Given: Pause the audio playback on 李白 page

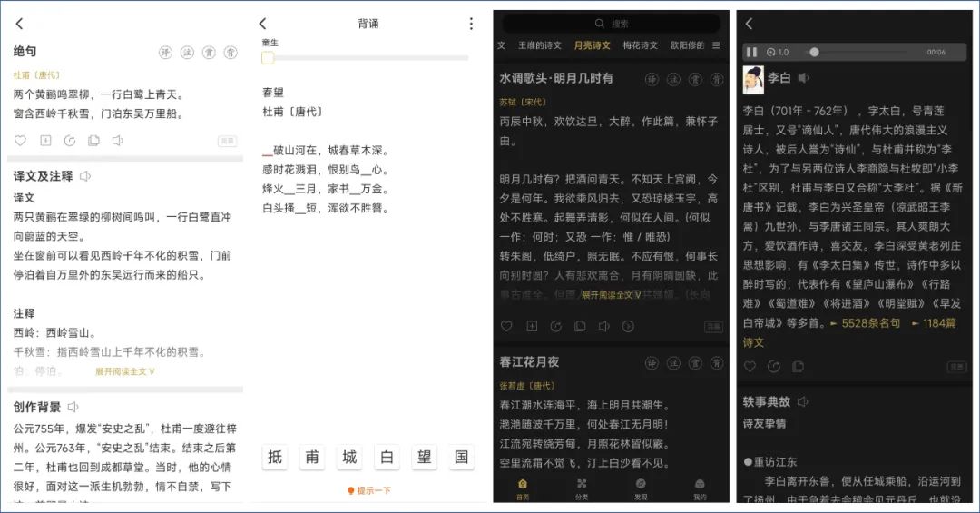Looking at the screenshot, I should tap(752, 52).
